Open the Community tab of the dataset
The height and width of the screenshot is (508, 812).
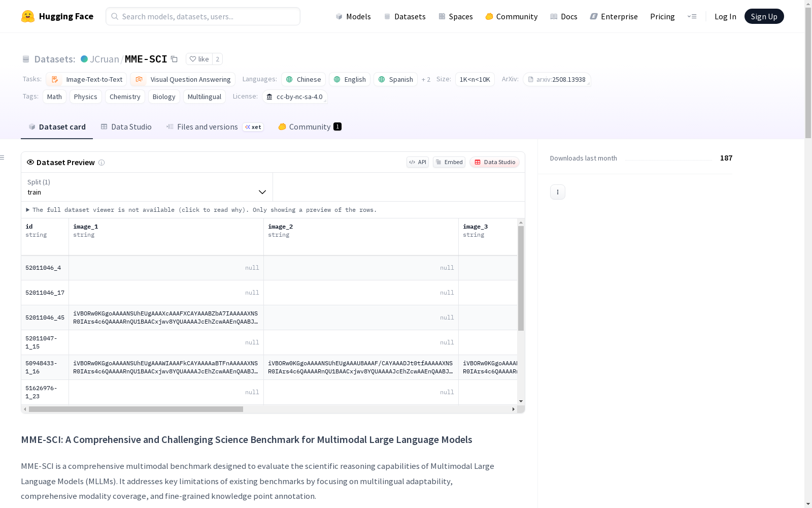tap(310, 127)
